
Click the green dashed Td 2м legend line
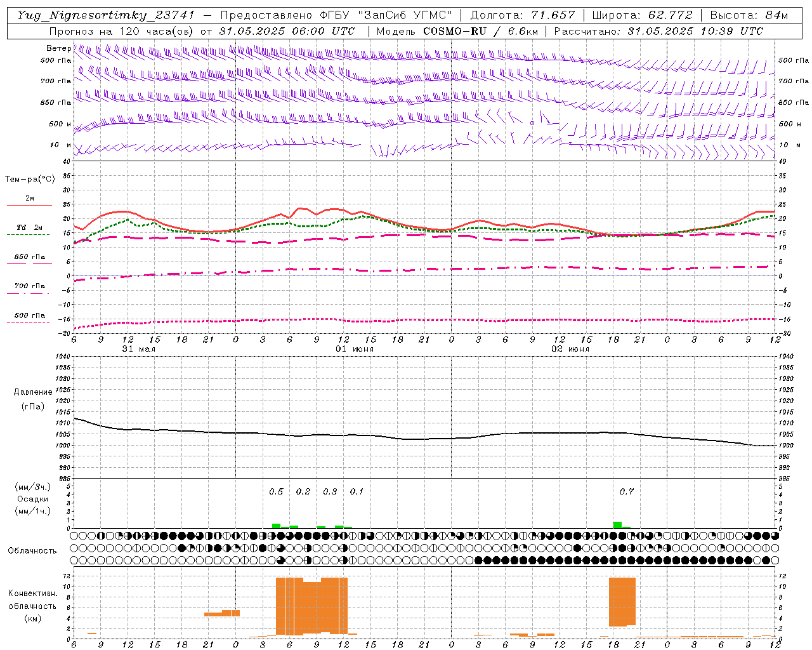28,234
